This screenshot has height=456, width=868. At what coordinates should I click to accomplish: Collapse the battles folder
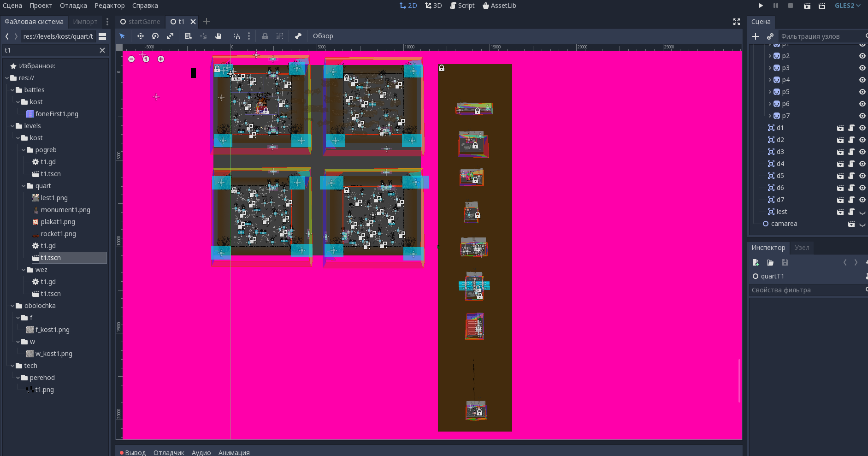click(x=12, y=90)
